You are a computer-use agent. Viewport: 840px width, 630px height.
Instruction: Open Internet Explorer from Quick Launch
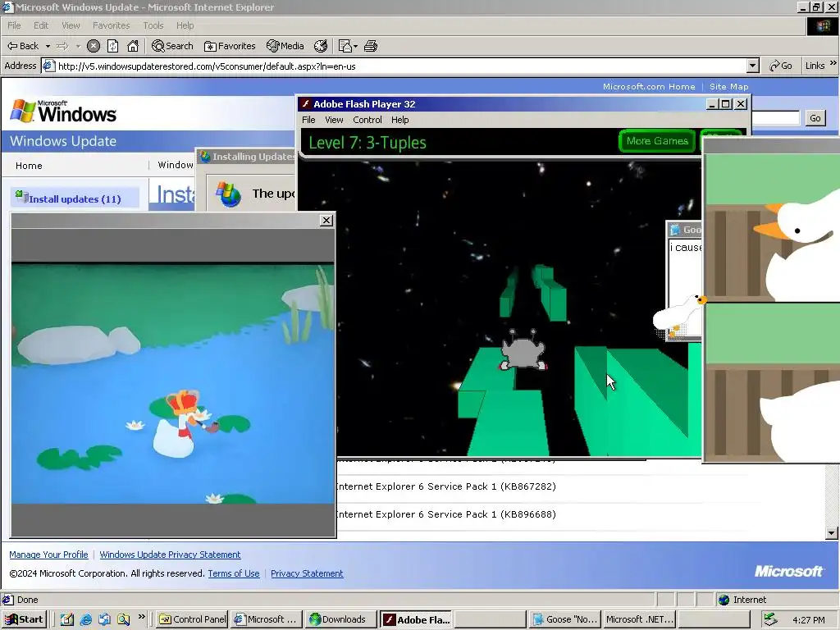pyautogui.click(x=85, y=620)
